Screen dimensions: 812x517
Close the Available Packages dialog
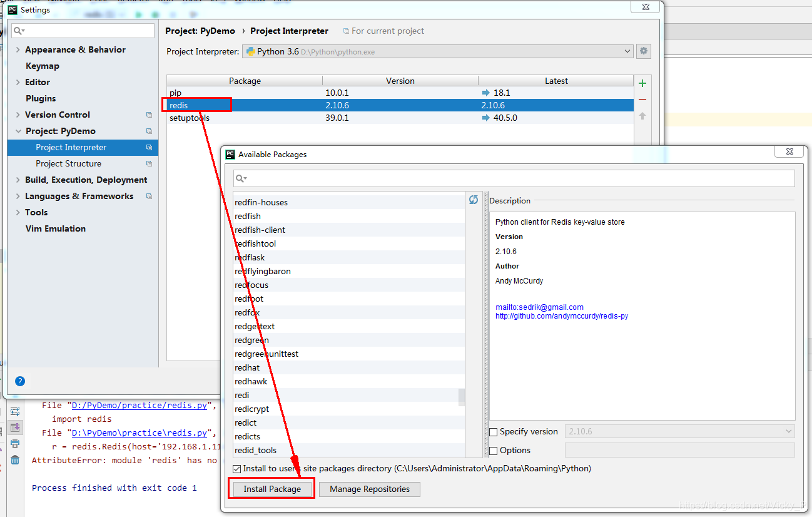(x=789, y=151)
